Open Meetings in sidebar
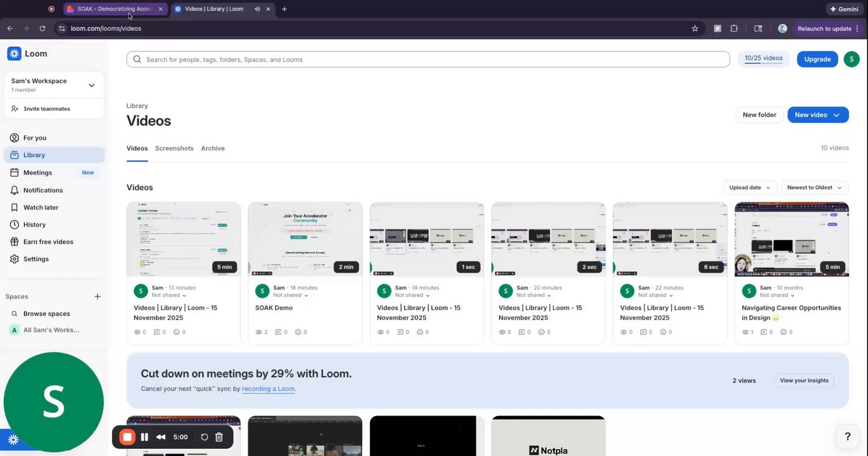The width and height of the screenshot is (868, 456). 54,172
